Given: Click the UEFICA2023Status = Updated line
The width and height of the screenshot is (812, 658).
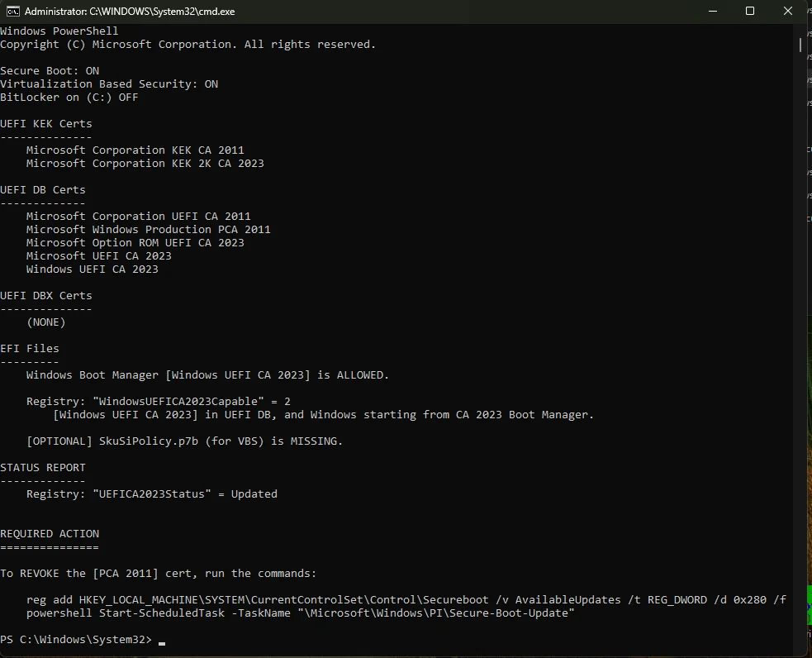Looking at the screenshot, I should point(152,494).
